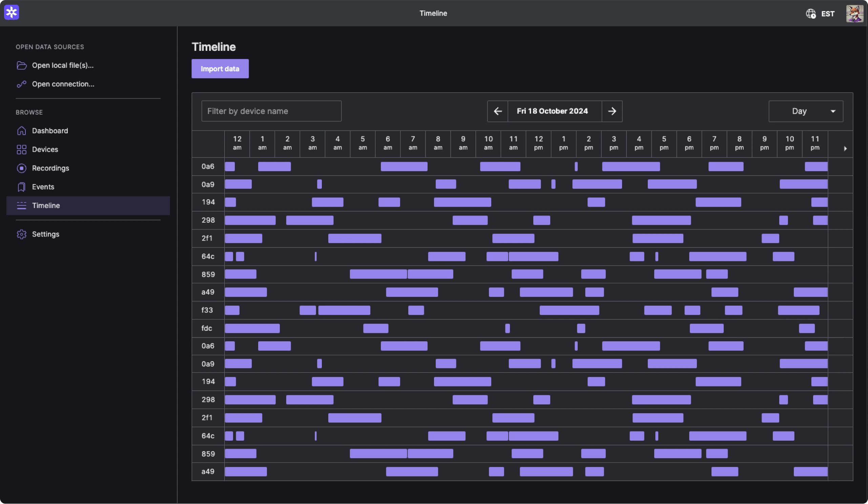
Task: Click the Open local file(s) link
Action: (62, 65)
